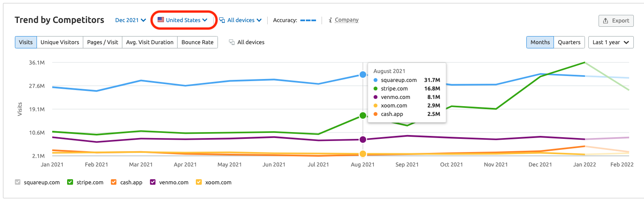
Task: Click the 16.8M stripe.com tooltip value
Action: pyautogui.click(x=432, y=88)
